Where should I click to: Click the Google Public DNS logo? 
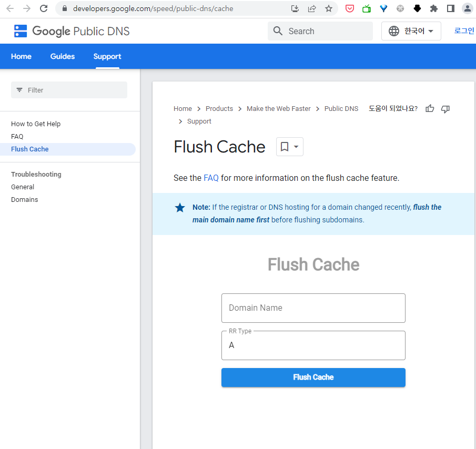coord(72,31)
